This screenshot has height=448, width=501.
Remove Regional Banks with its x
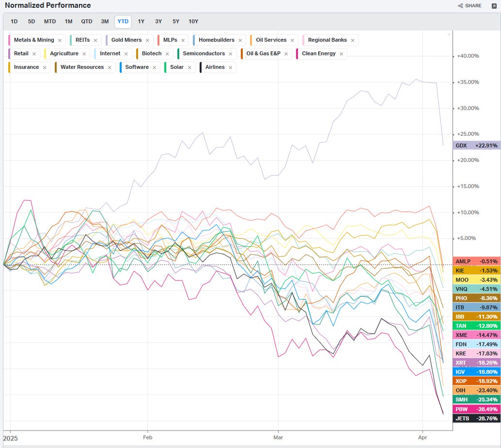pyautogui.click(x=352, y=40)
